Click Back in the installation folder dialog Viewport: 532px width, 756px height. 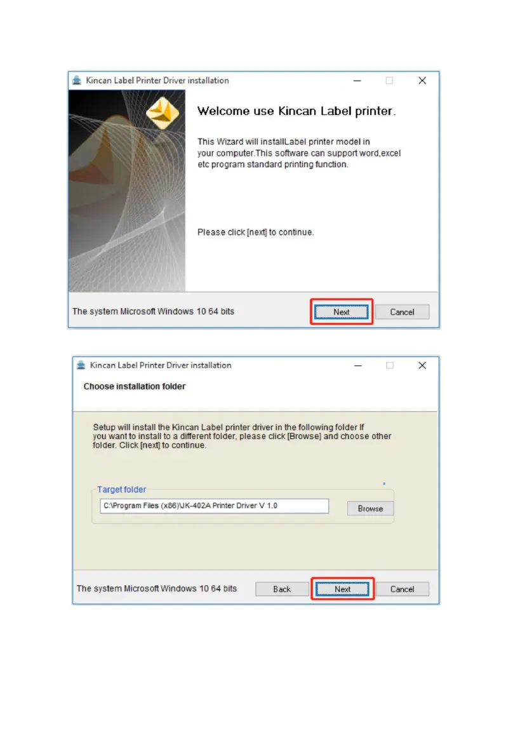(x=282, y=589)
